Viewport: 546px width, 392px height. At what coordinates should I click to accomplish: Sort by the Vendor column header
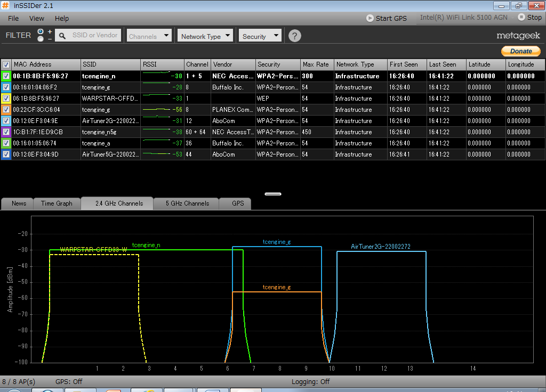pos(234,64)
